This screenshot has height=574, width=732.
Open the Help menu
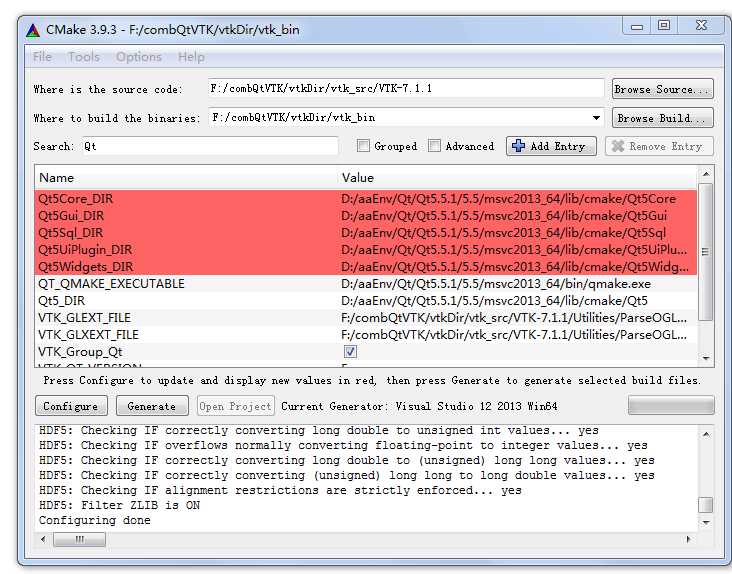(x=191, y=57)
